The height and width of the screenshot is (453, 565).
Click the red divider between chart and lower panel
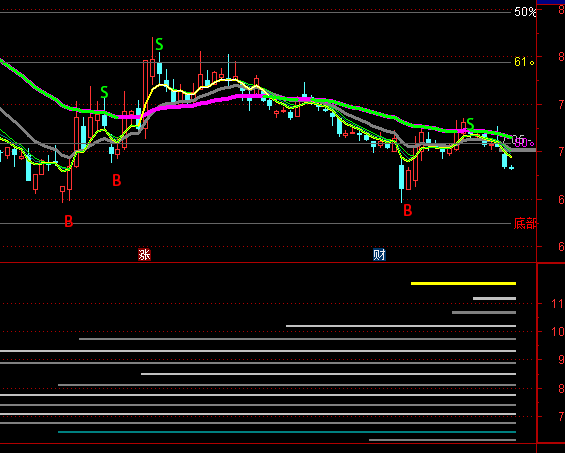[x=268, y=263]
